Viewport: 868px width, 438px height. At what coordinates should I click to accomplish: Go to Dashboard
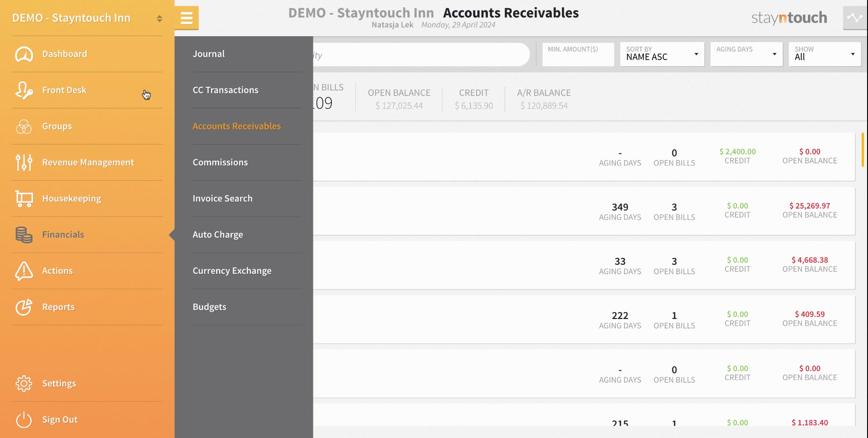(x=65, y=54)
